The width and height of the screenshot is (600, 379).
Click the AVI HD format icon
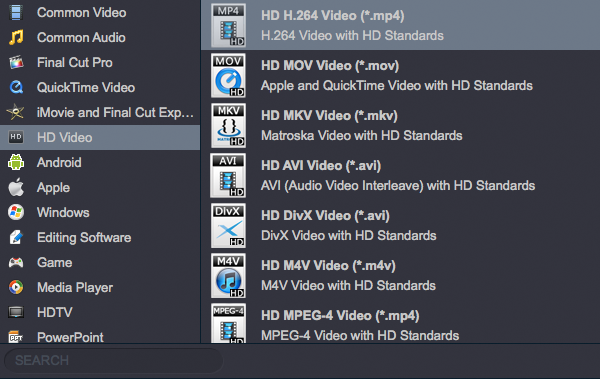click(228, 176)
